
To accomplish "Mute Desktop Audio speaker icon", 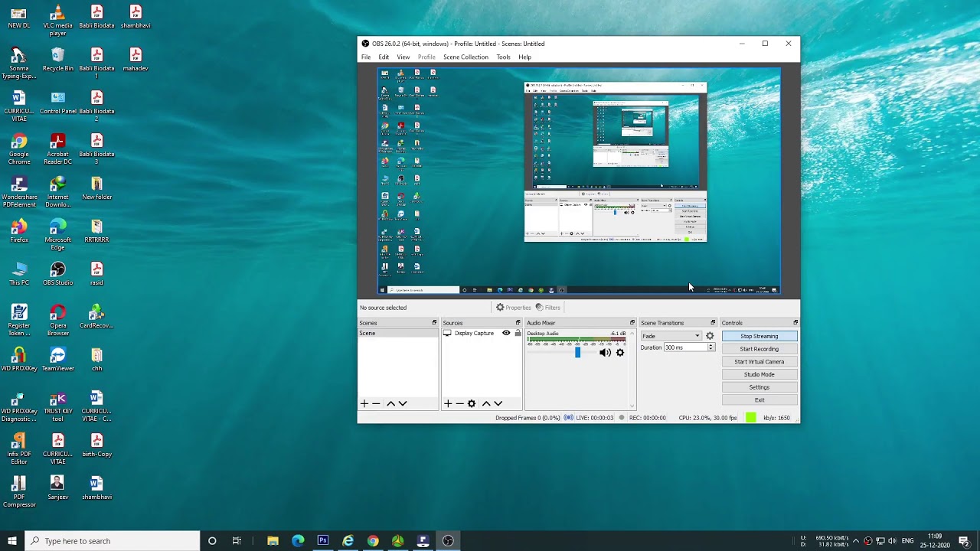I will coord(605,353).
